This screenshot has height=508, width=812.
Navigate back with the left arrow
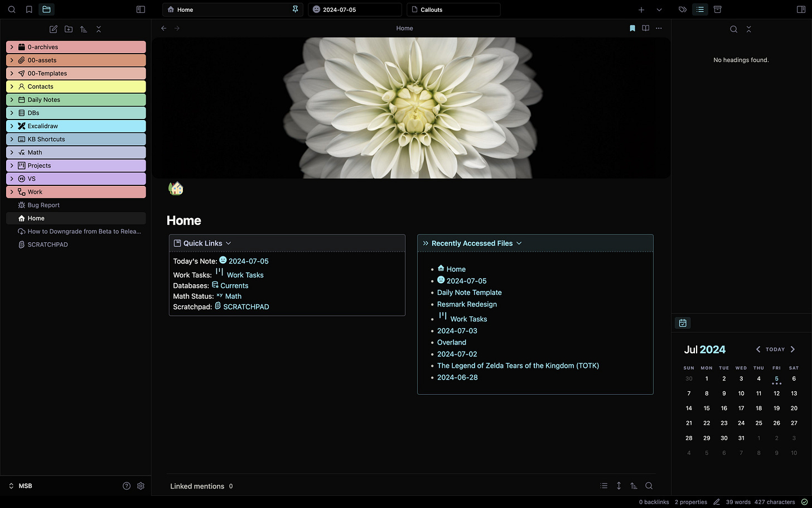[164, 28]
